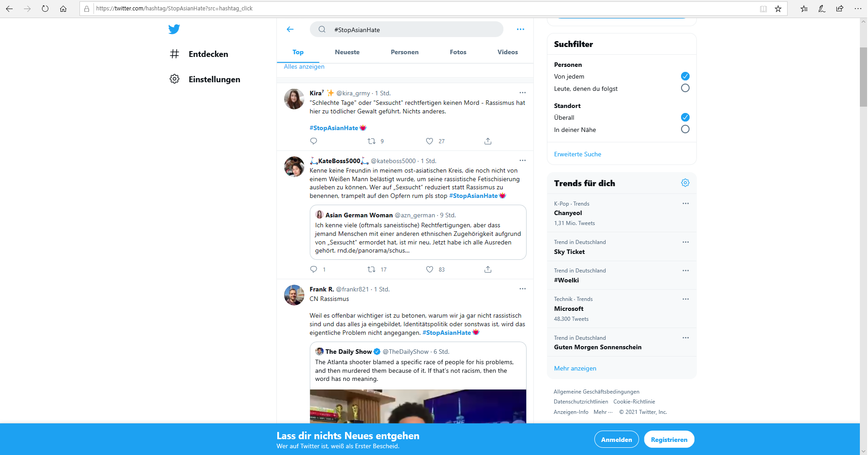Click the browser address bar URL

(174, 9)
